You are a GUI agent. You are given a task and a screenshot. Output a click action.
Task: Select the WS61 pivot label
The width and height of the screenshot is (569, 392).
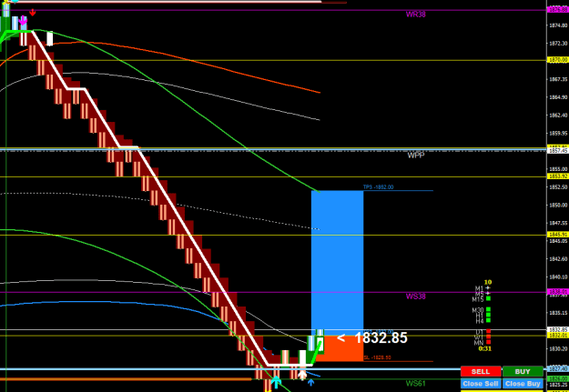point(415,383)
